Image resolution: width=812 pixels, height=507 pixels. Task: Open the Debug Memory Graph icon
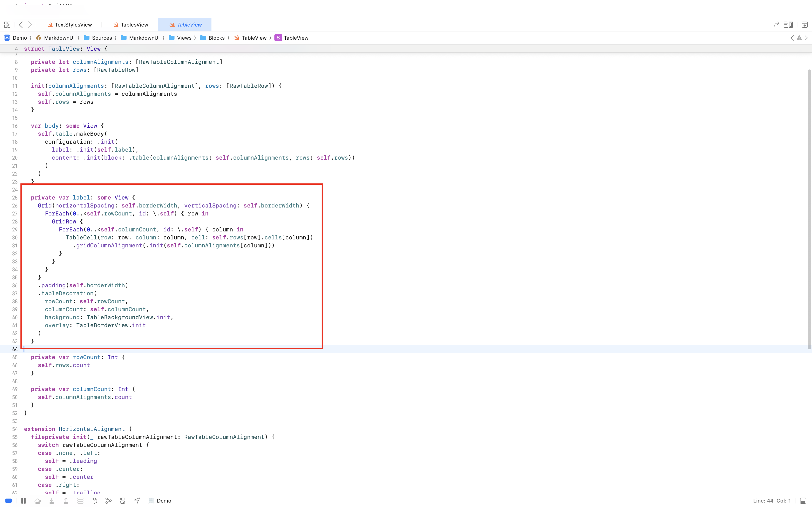coord(108,501)
